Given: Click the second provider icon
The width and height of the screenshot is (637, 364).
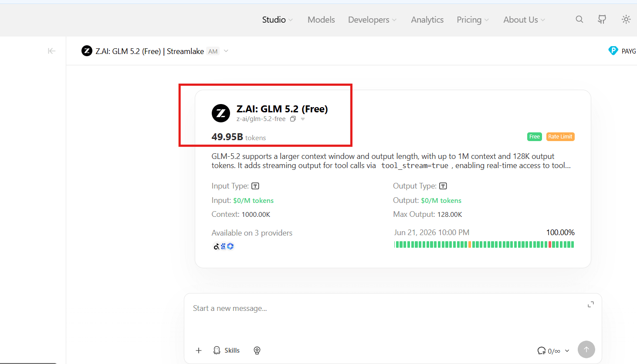Looking at the screenshot, I should click(223, 246).
